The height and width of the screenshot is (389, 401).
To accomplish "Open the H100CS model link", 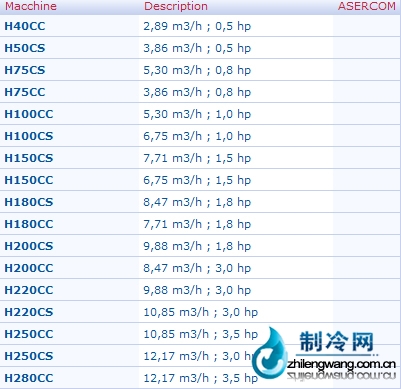I will point(29,136).
